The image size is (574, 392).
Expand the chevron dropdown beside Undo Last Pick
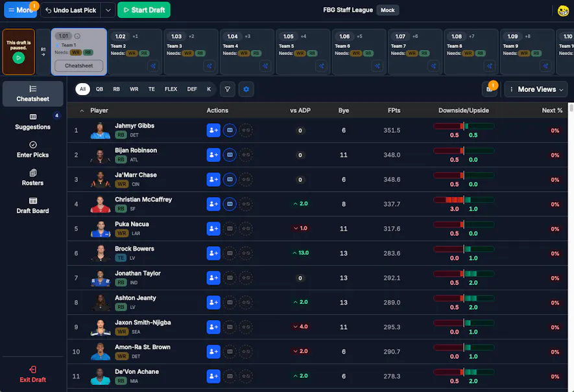click(108, 10)
